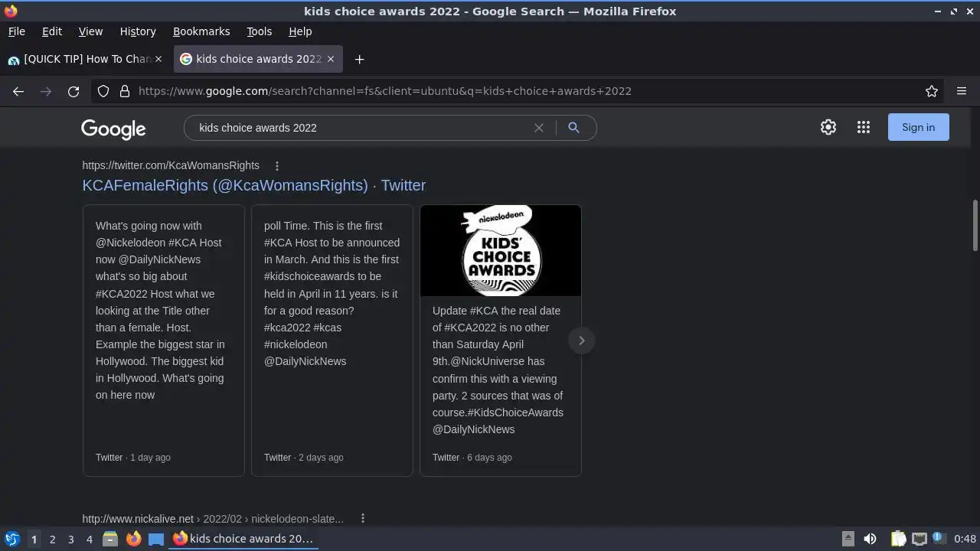
Task: Select workspace 1 in the pager
Action: [34, 540]
